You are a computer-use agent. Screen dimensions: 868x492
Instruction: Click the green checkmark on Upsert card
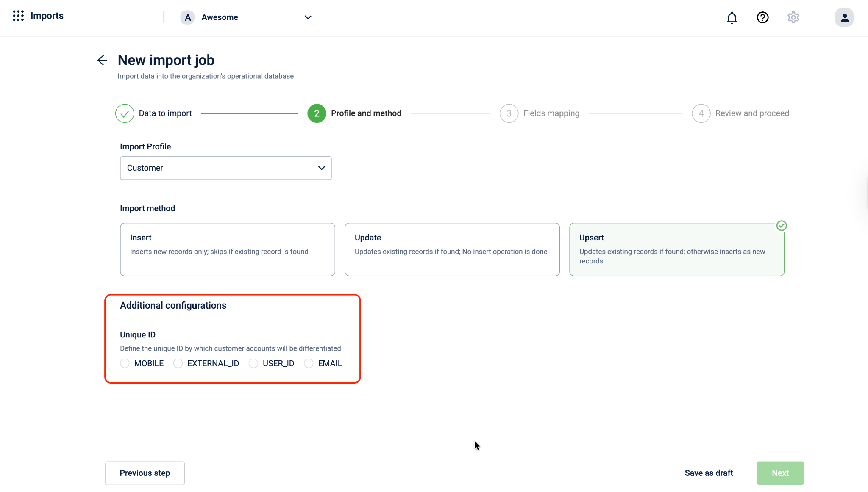coord(782,226)
